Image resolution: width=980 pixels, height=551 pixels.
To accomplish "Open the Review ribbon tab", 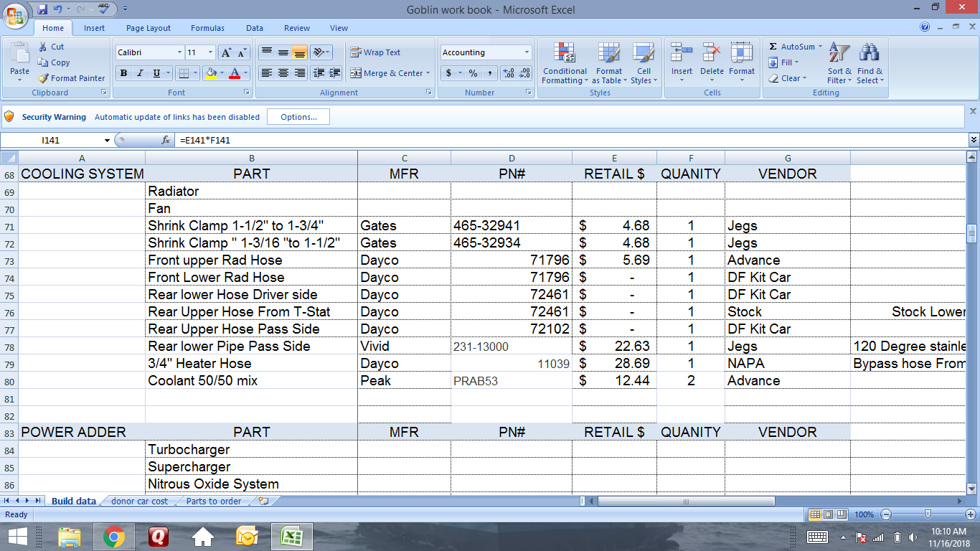I will point(296,28).
